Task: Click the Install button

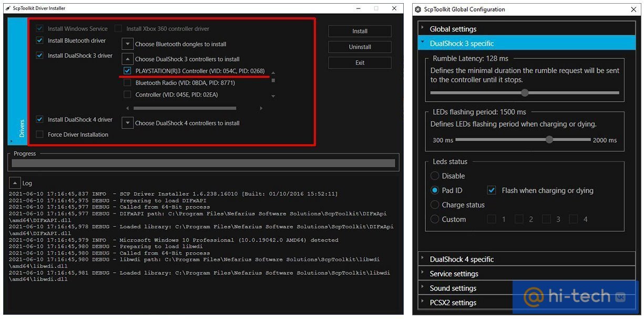Action: pyautogui.click(x=360, y=31)
